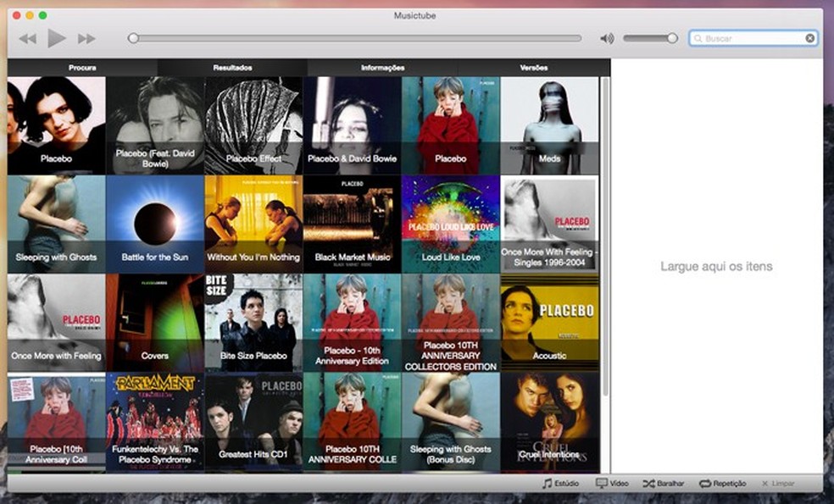Enable Baralhar shuffle mode
834x504 pixels.
pyautogui.click(x=664, y=484)
